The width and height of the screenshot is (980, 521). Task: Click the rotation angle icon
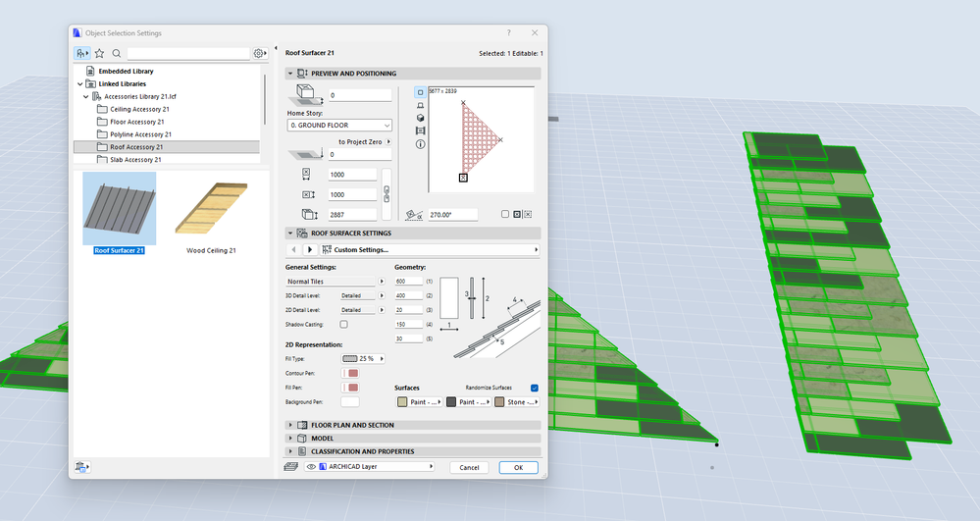point(414,215)
